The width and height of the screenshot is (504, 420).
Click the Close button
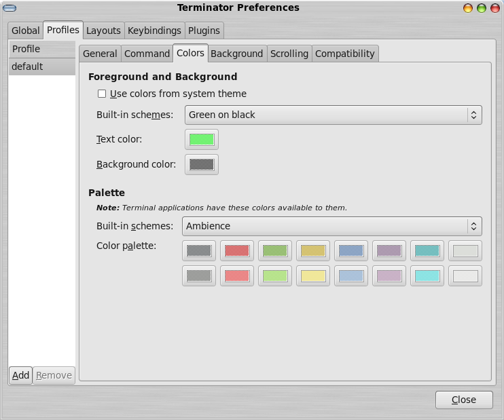464,400
